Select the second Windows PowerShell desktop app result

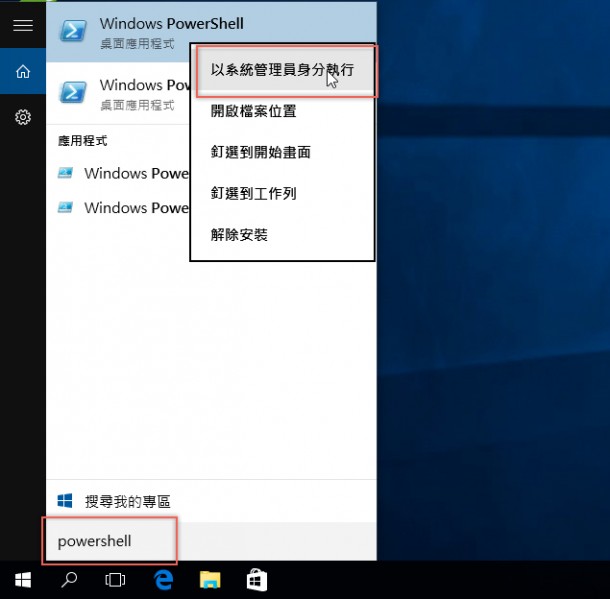coord(118,94)
